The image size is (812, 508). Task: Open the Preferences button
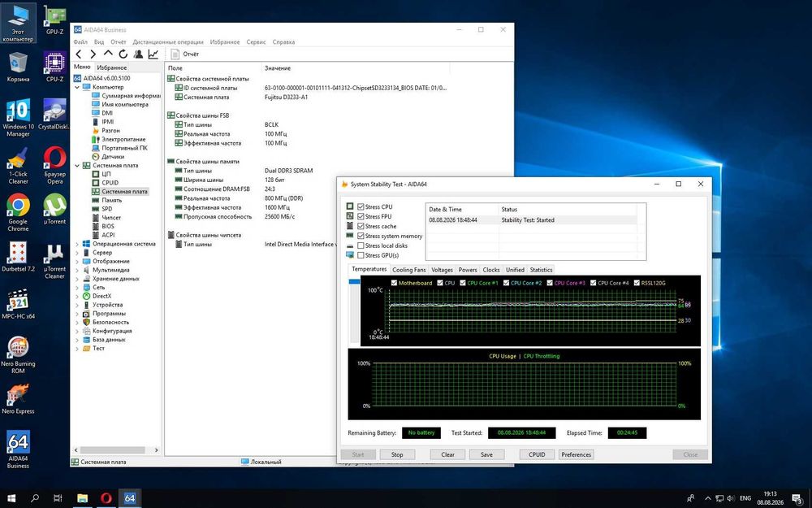576,454
